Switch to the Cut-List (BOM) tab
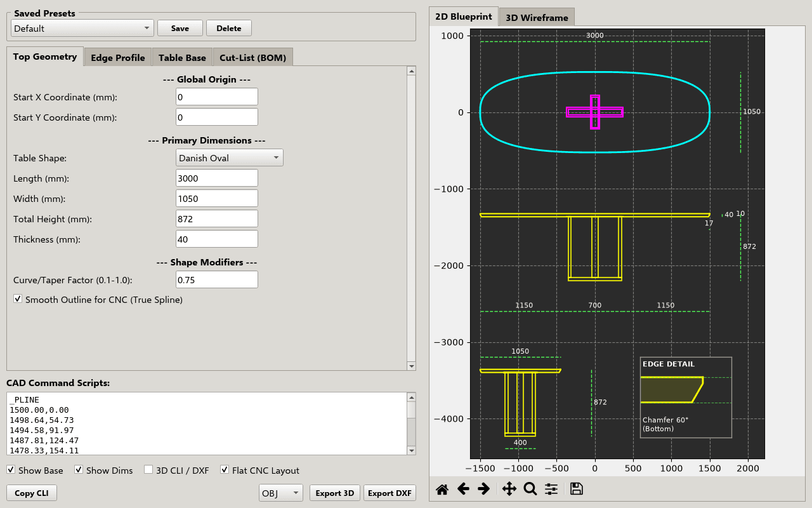Viewport: 812px width, 508px height. coord(252,57)
